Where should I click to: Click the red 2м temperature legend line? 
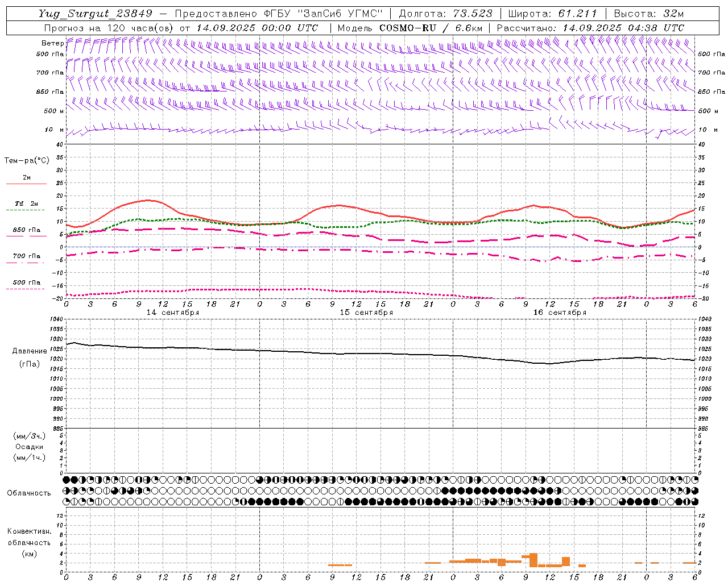pyautogui.click(x=26, y=184)
